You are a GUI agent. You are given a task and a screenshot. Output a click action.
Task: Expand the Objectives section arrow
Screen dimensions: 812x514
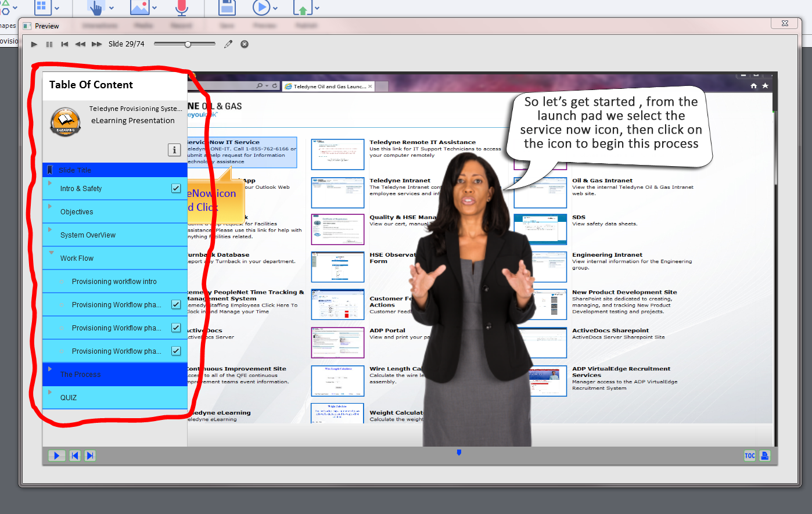[x=51, y=206]
